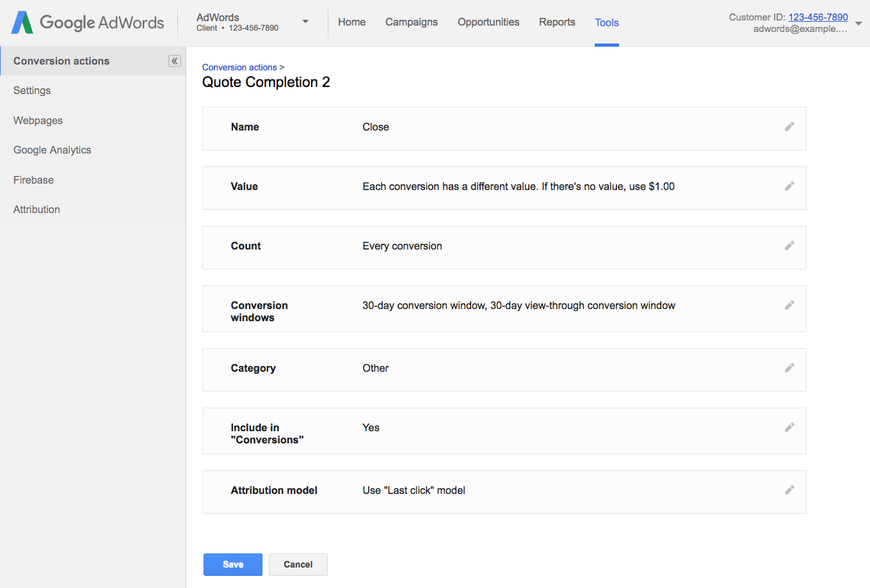Open the Campaigns tab
Screen dimensions: 870x588
pyautogui.click(x=412, y=22)
